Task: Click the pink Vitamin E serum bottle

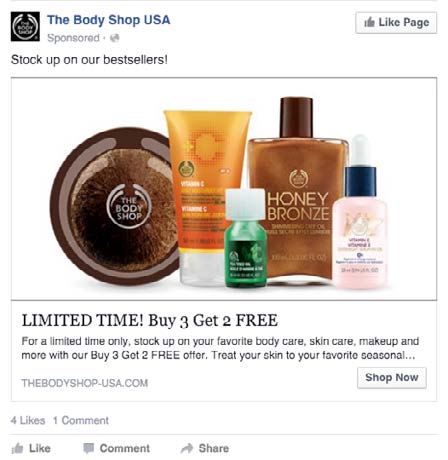Action: coord(360,212)
